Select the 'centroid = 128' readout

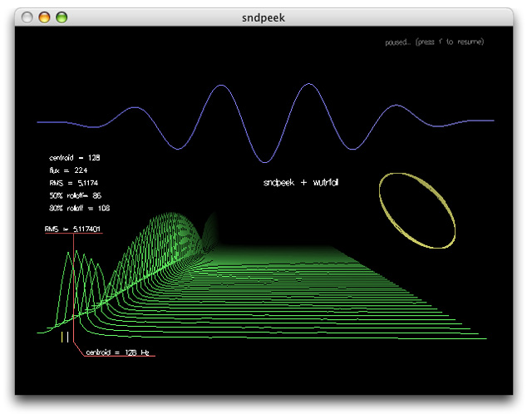coord(75,157)
